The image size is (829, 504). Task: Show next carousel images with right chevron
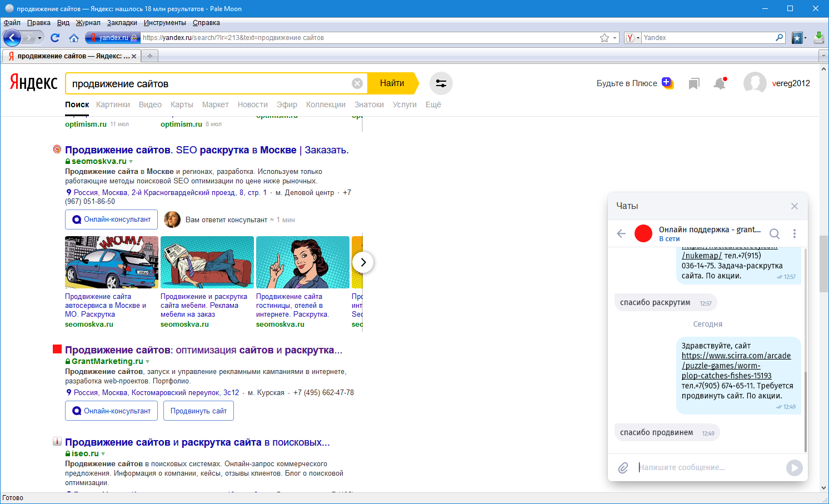tap(363, 262)
